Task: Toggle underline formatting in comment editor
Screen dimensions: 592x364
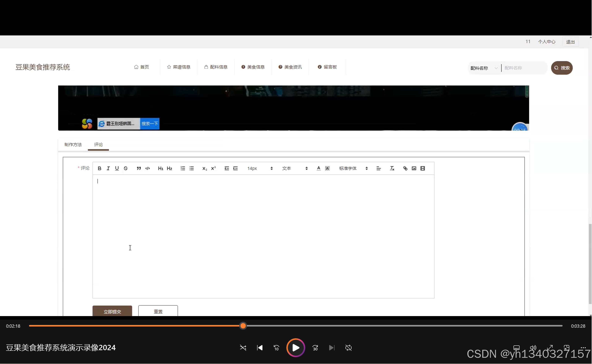Action: tap(117, 168)
